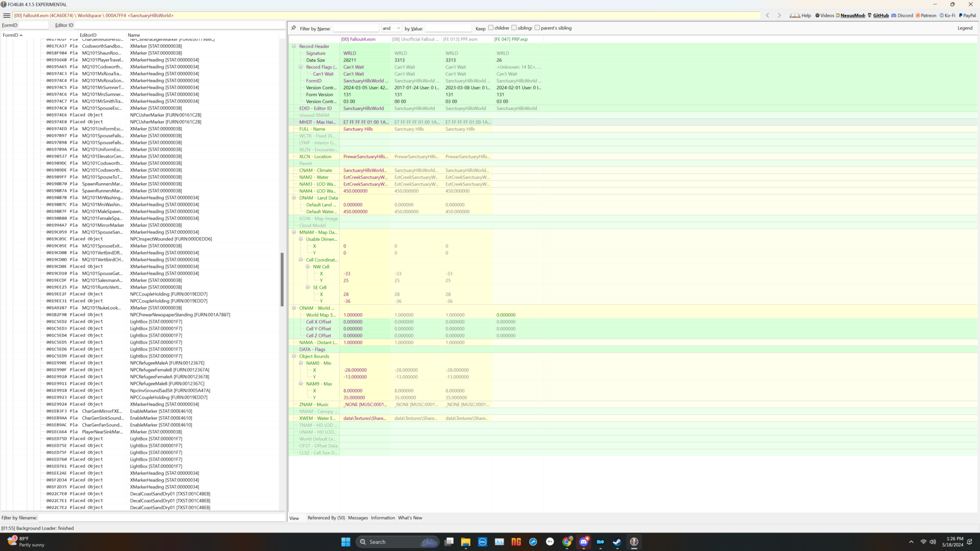Open the 'and' operator dropdown

pos(391,28)
